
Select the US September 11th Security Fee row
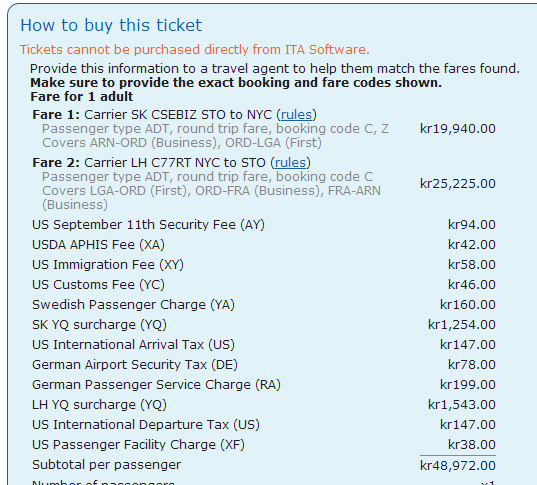pos(264,225)
